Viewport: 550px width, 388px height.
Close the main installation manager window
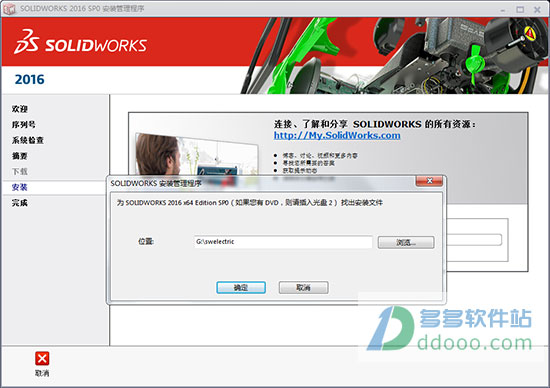pyautogui.click(x=537, y=10)
